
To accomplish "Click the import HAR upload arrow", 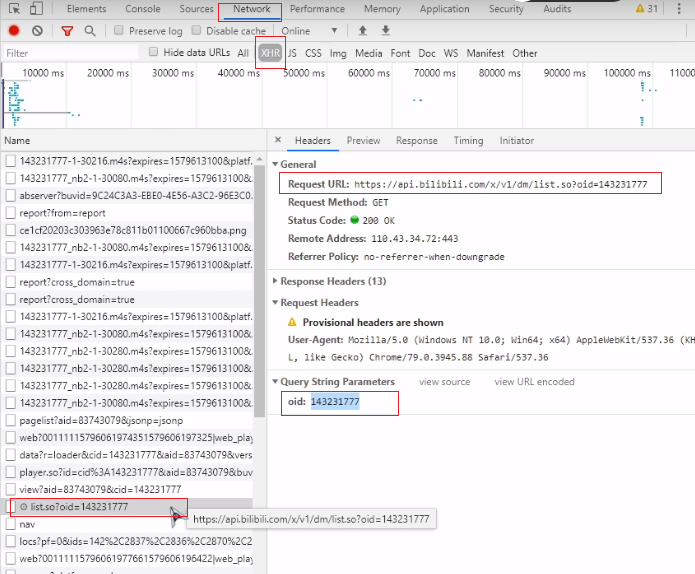I will coord(363,31).
